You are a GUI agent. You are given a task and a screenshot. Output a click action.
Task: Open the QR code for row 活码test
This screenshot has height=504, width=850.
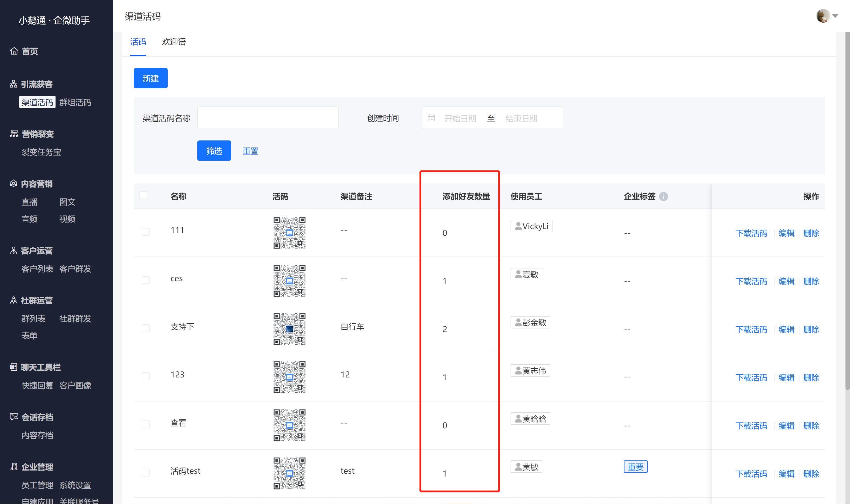[289, 473]
